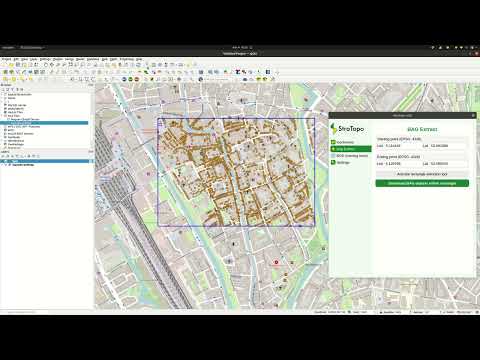Activate rectangle selection tool button
Image resolution: width=480 pixels, height=360 pixels.
click(422, 174)
